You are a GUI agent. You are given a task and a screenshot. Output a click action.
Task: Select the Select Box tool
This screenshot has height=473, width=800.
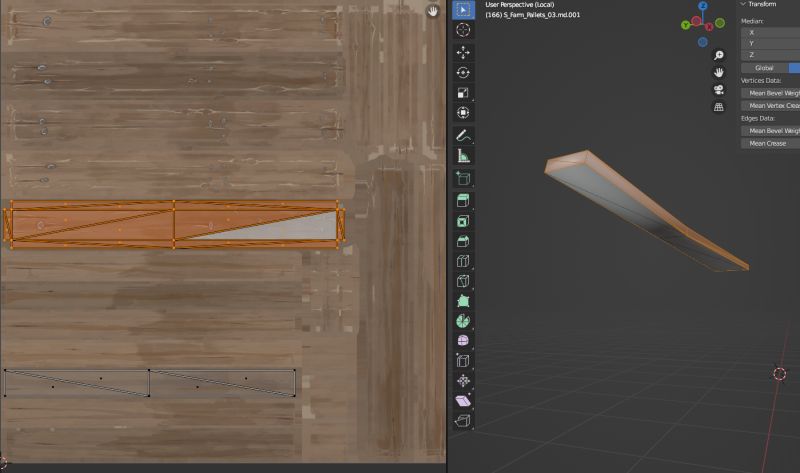463,10
